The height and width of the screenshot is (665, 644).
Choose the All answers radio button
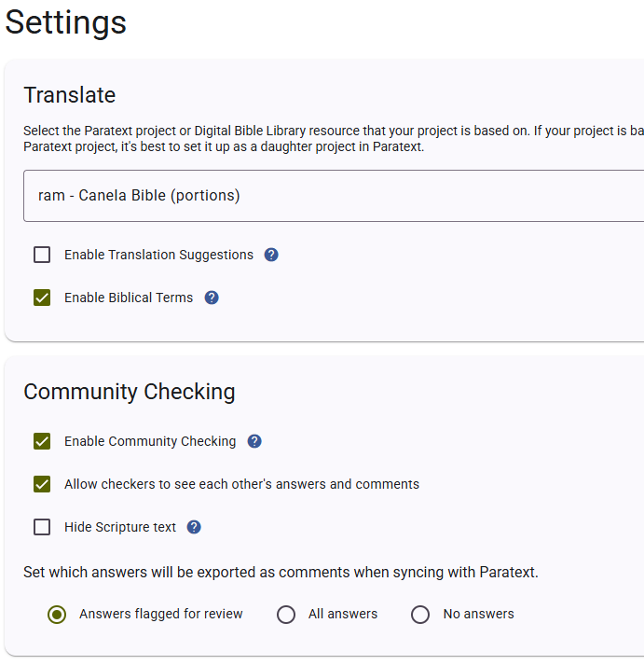coord(286,614)
